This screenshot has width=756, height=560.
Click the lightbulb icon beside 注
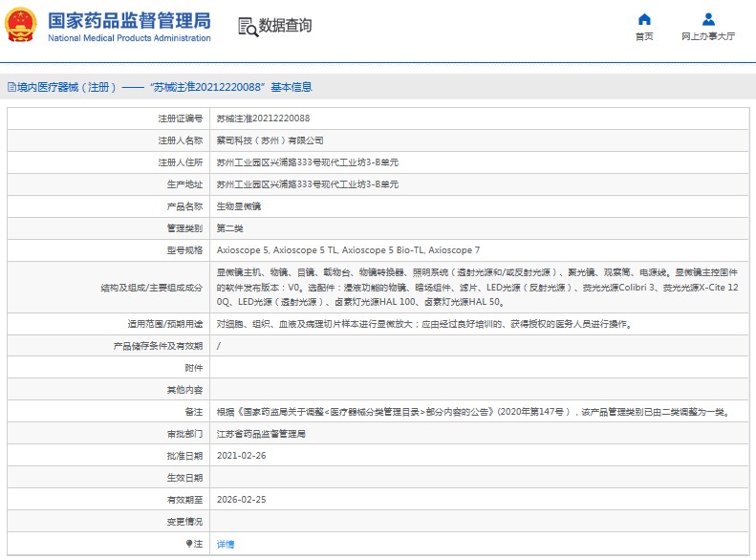pos(187,544)
